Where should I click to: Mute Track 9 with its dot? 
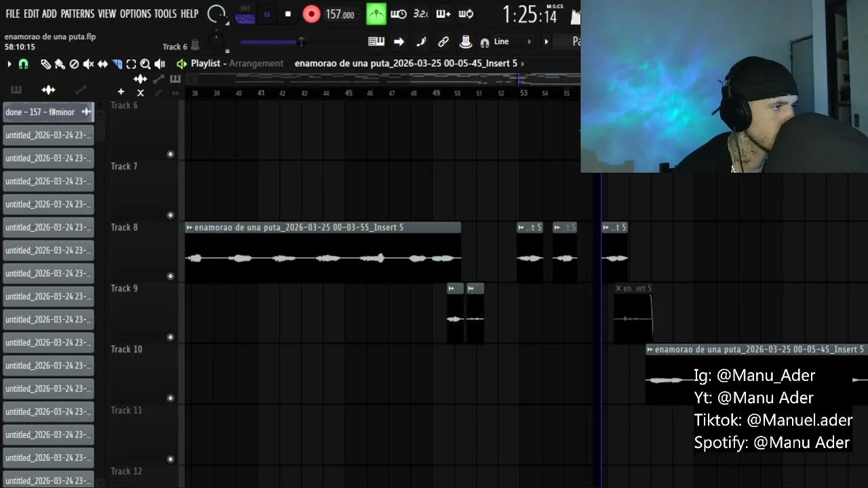tap(170, 337)
